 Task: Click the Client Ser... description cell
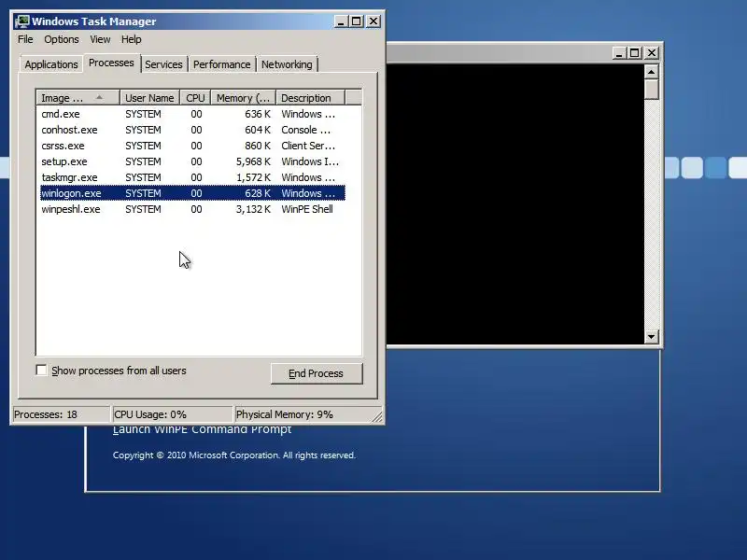point(308,146)
